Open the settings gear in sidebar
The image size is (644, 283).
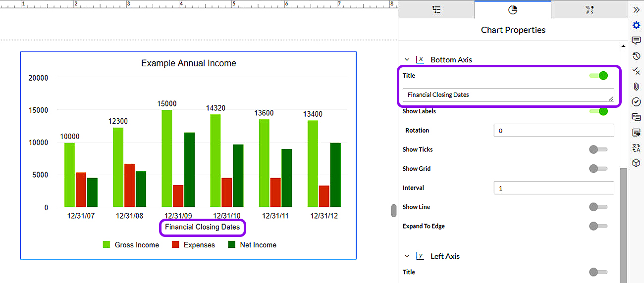coord(637,25)
